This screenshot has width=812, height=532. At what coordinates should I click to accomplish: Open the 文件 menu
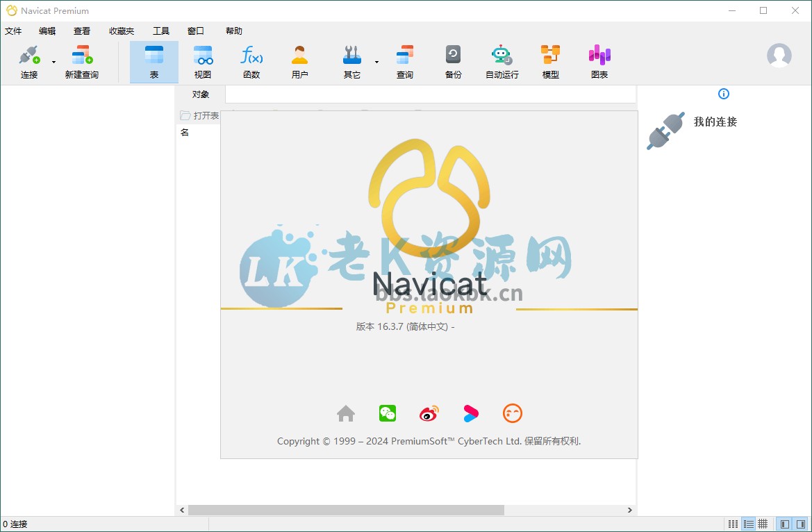click(x=13, y=31)
